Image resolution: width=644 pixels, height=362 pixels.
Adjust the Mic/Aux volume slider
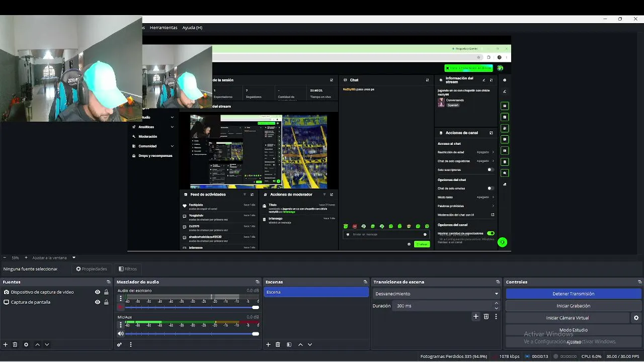click(x=192, y=333)
